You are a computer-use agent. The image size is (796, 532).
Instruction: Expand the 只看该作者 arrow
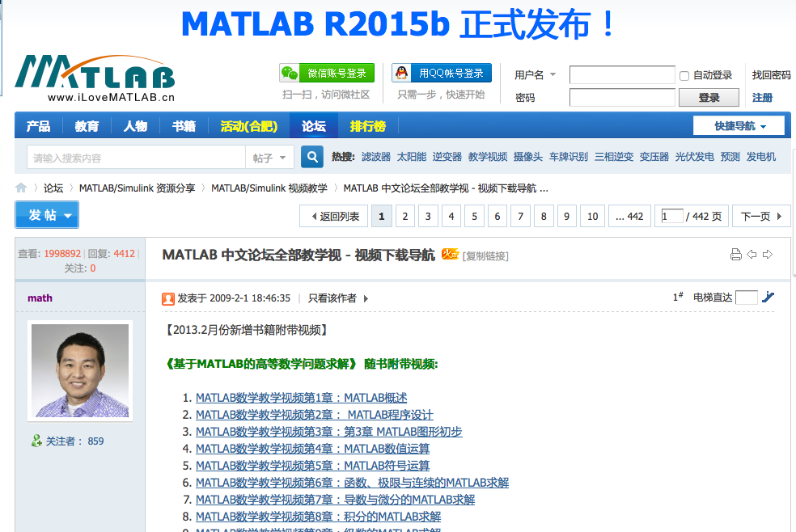[366, 298]
